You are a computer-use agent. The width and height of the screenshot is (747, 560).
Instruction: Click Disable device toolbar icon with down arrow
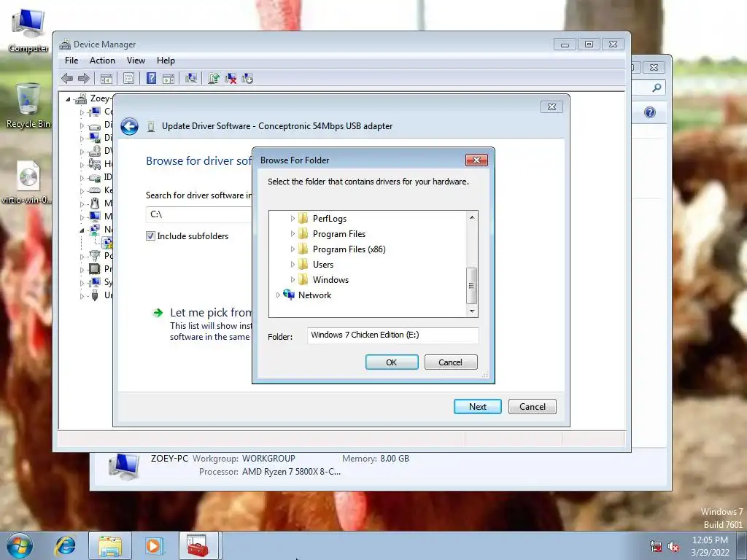click(247, 79)
